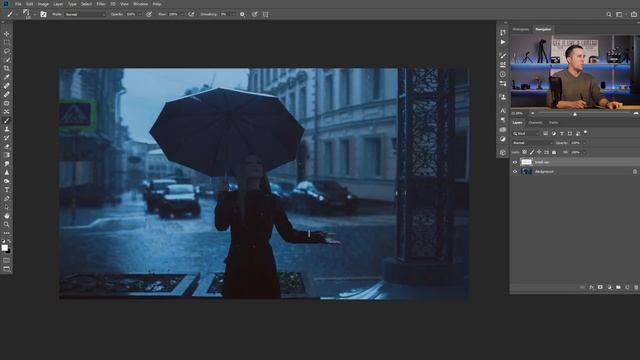This screenshot has height=360, width=640.
Task: Toggle the lock transparent pixels icon
Action: (x=524, y=152)
